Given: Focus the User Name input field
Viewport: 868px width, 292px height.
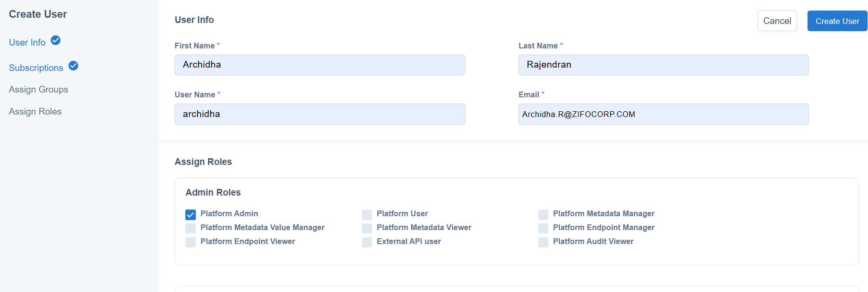Looking at the screenshot, I should coord(320,114).
